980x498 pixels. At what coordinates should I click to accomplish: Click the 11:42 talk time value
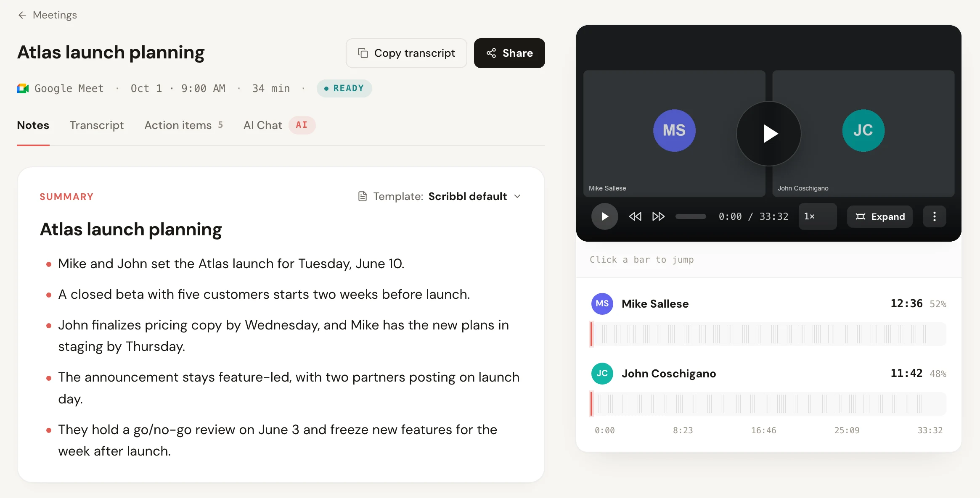tap(906, 373)
